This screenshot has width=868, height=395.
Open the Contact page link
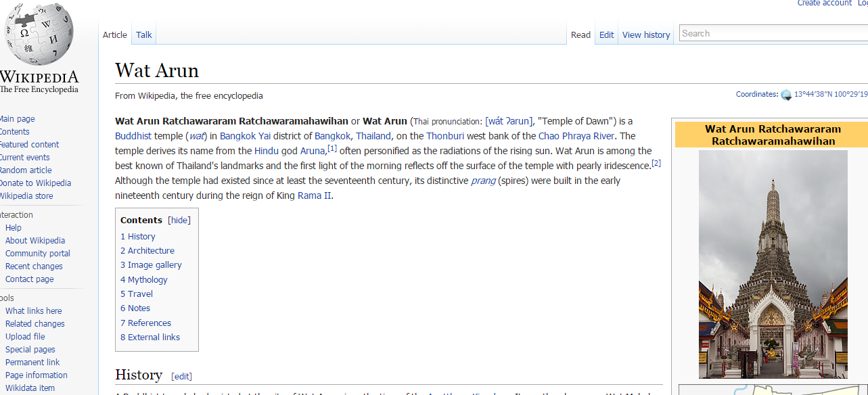[x=30, y=279]
